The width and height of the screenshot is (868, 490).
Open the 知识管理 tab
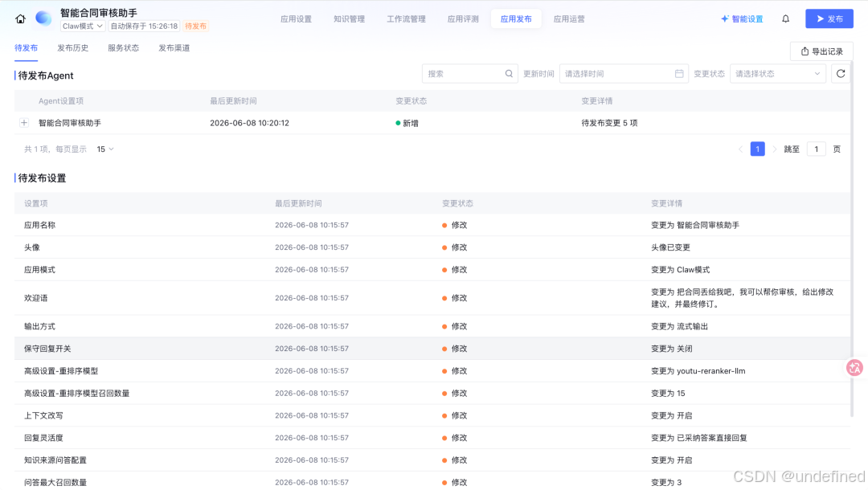coord(350,18)
